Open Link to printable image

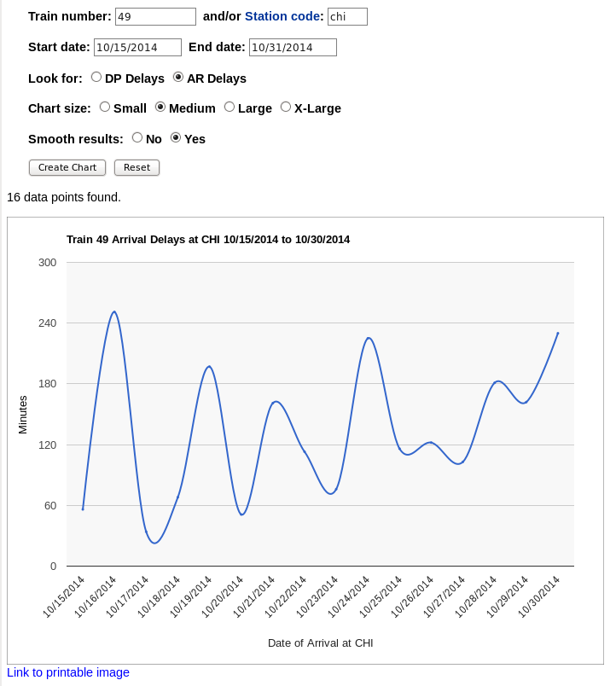pos(68,672)
